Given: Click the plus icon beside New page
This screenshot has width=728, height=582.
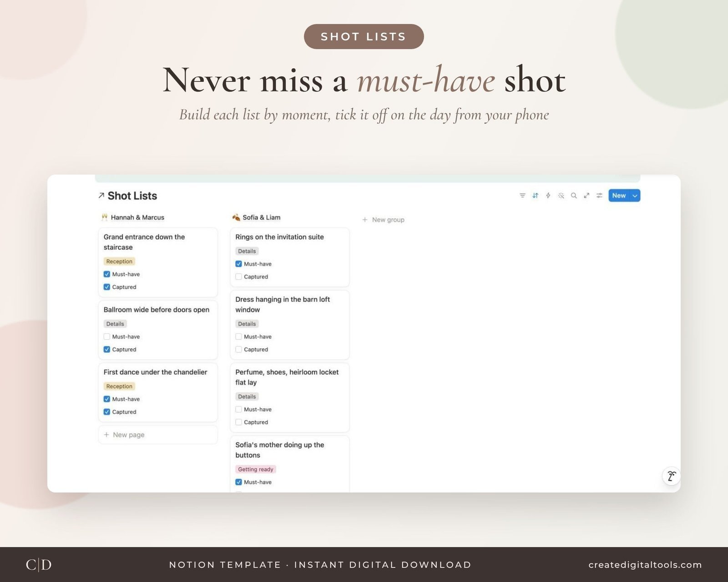Looking at the screenshot, I should [106, 435].
